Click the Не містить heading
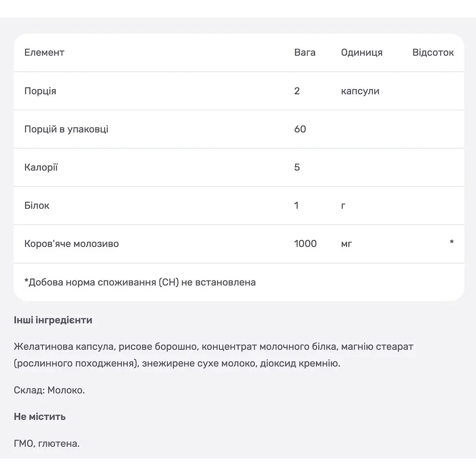The height and width of the screenshot is (476, 476). 40,417
